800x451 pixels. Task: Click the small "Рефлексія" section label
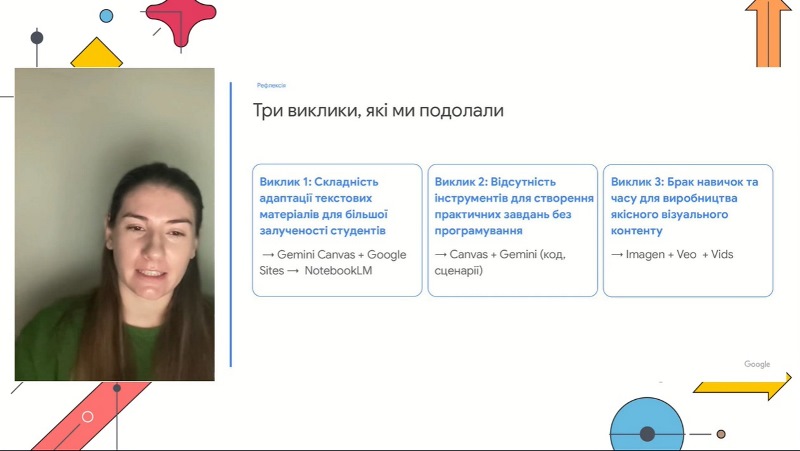(x=271, y=85)
